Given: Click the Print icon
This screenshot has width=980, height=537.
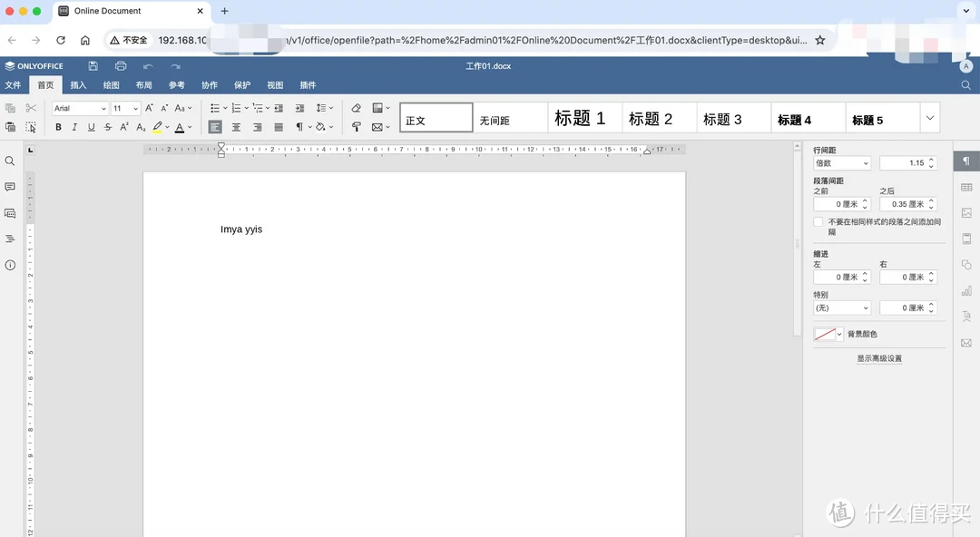Looking at the screenshot, I should point(121,65).
